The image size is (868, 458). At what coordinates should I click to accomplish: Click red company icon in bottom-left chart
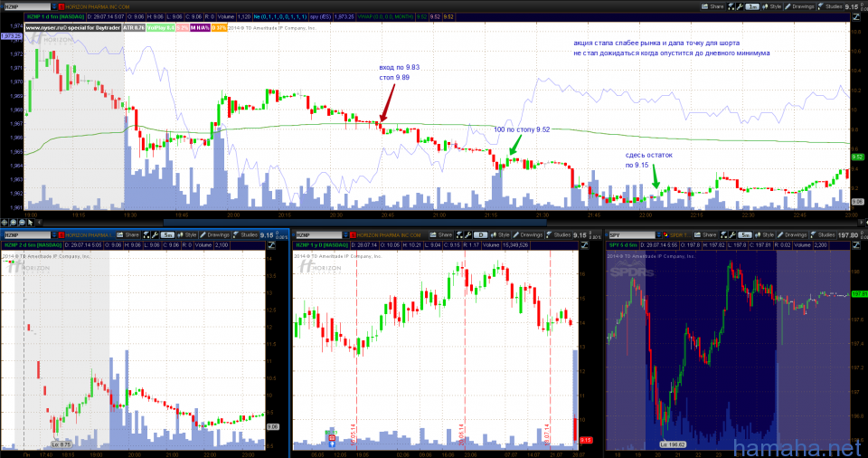pyautogui.click(x=61, y=235)
